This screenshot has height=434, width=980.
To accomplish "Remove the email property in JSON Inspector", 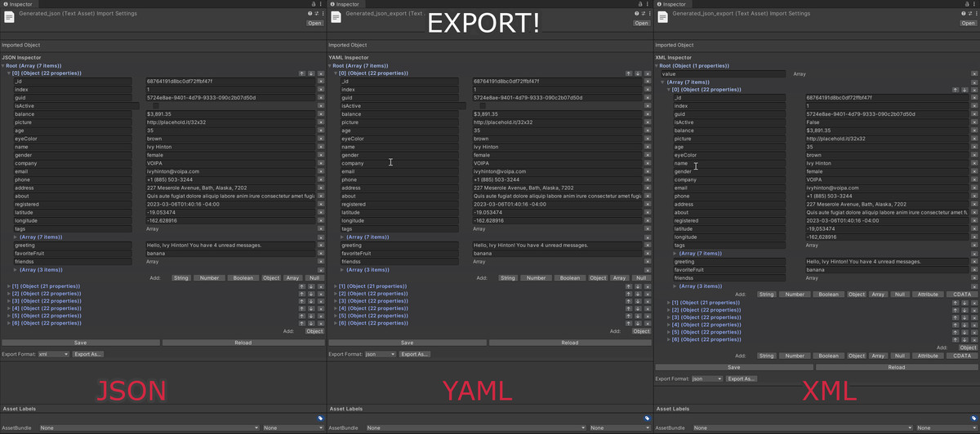I will tap(320, 171).
